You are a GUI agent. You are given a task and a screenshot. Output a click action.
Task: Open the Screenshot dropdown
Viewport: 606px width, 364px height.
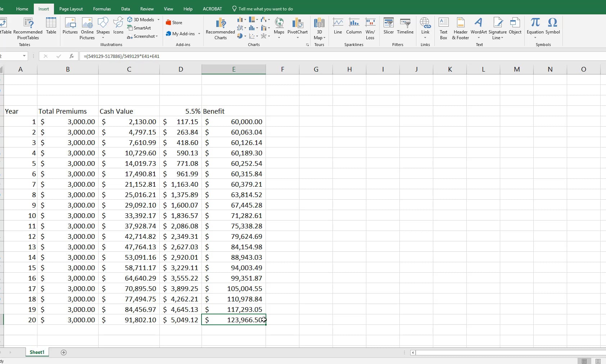click(x=143, y=36)
